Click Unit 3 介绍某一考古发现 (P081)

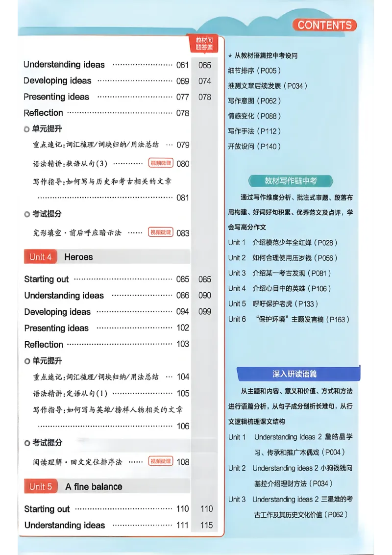point(279,273)
